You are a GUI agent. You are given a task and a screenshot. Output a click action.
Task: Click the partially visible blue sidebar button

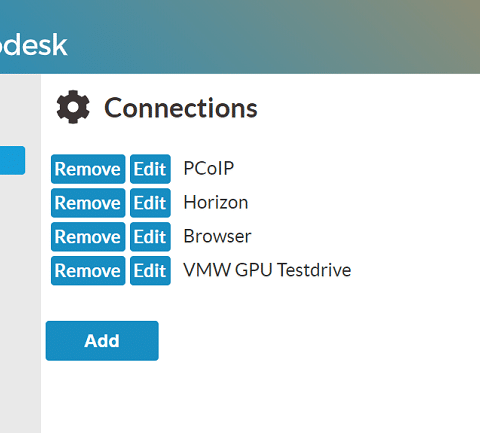(12, 160)
